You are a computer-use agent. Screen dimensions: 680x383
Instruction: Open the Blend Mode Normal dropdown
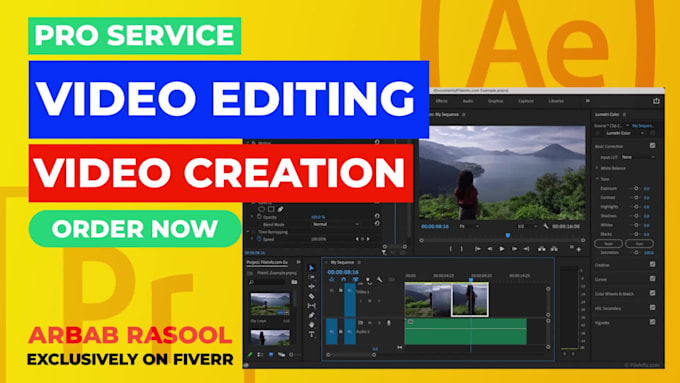(336, 224)
